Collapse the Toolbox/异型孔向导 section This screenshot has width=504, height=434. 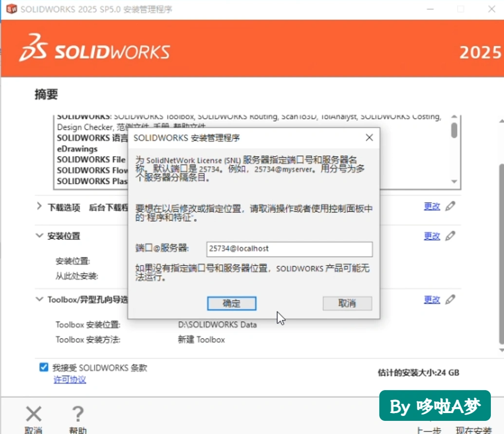[x=39, y=299]
